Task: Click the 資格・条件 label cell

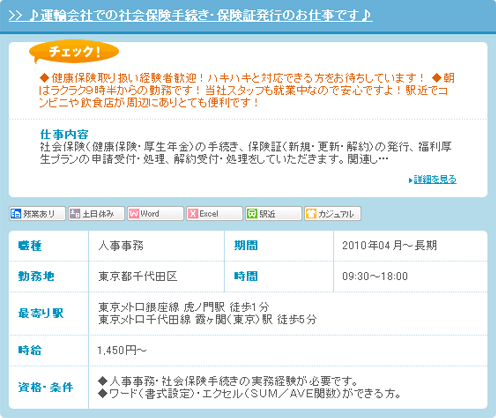Action: (x=48, y=387)
